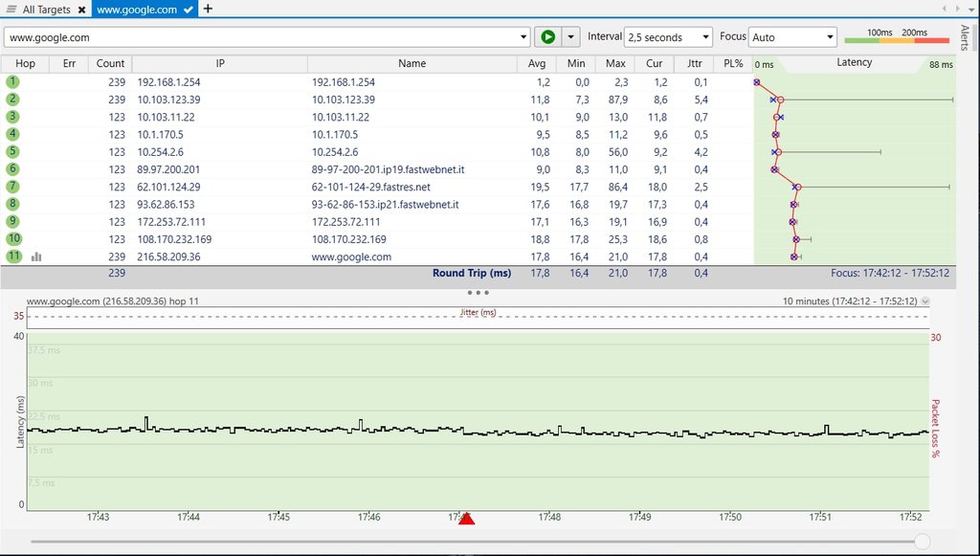Viewport: 980px width, 556px height.
Task: Click the hop 3 green circle icon
Action: [x=12, y=117]
